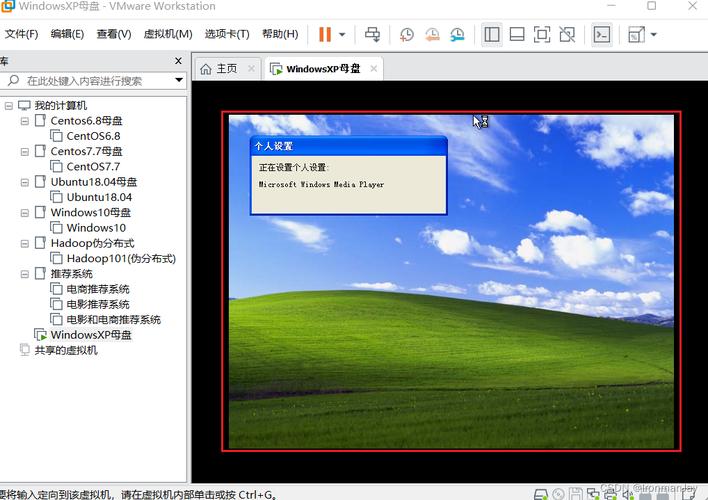
Task: Select the running WindowsXP母盘 entry
Action: coord(91,335)
